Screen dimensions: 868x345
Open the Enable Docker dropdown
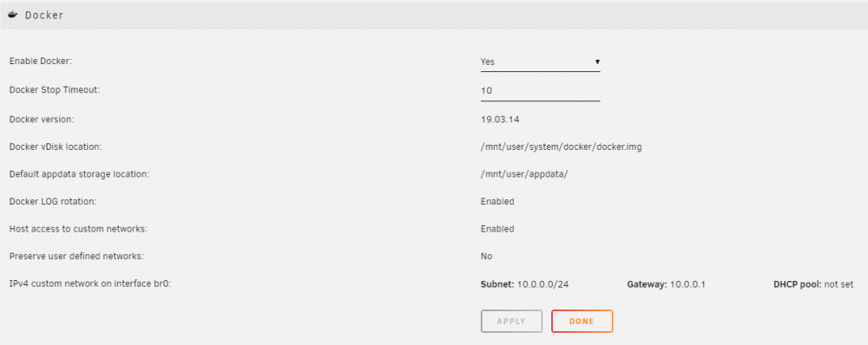(540, 62)
